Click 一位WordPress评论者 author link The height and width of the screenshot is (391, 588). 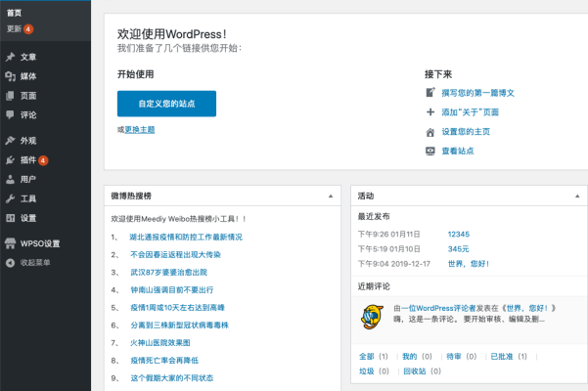click(x=438, y=308)
